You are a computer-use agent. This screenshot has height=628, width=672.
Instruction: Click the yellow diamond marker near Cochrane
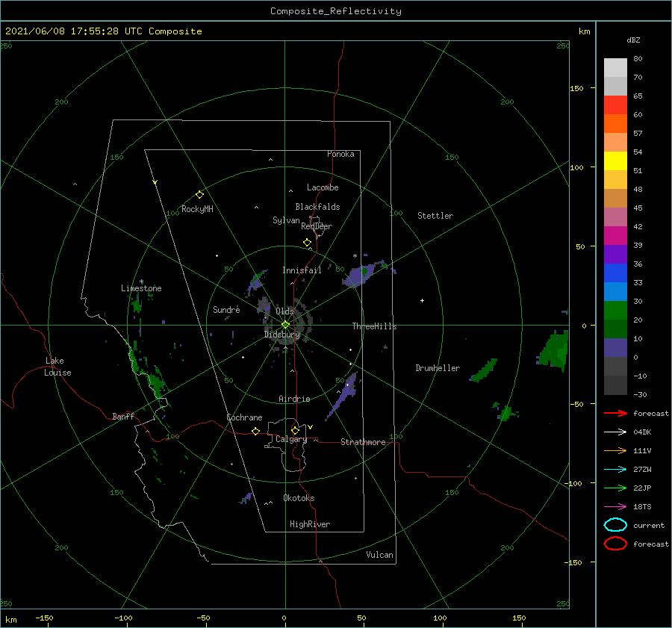[x=255, y=432]
